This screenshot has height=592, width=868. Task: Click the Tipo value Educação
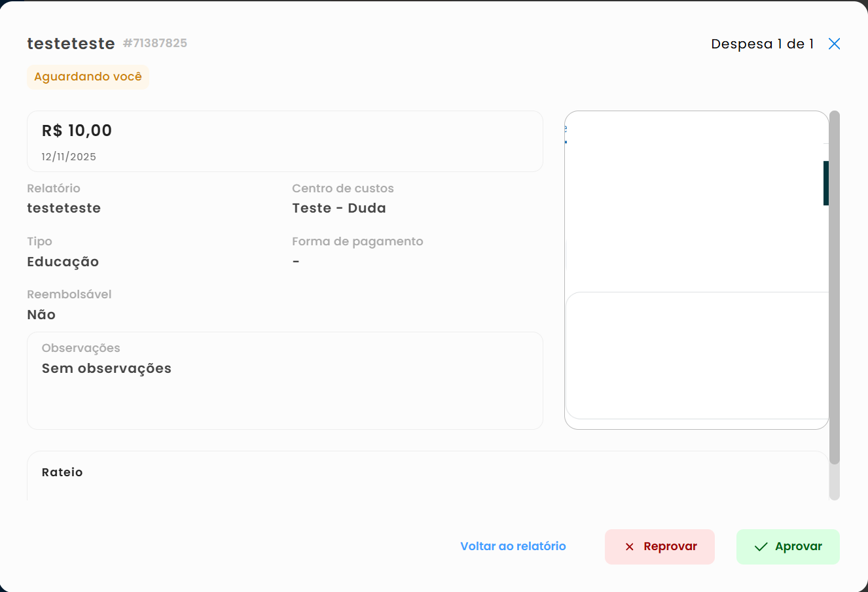(x=63, y=262)
